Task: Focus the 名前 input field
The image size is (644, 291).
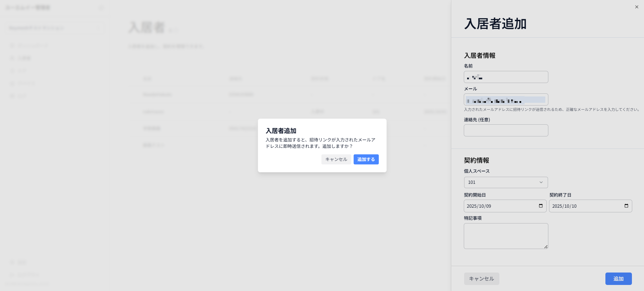Action: [x=506, y=77]
